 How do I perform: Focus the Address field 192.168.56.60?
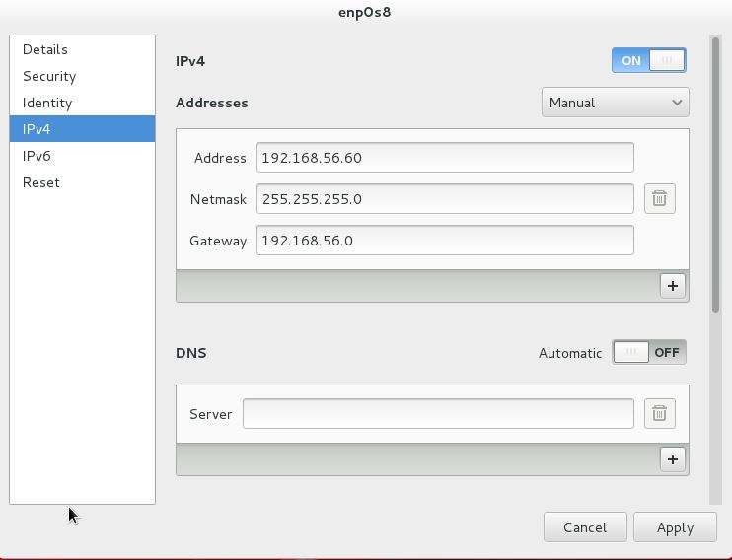click(x=445, y=158)
